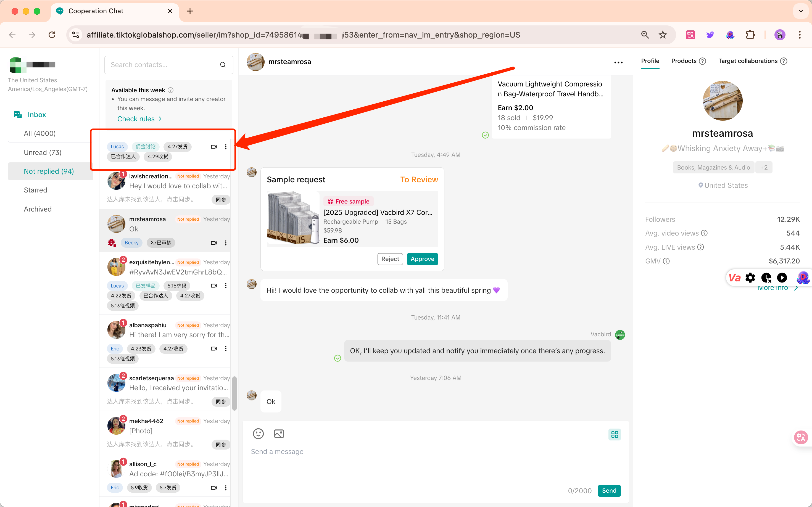Select the All (4000) inbox filter
This screenshot has height=507, width=812.
(x=39, y=133)
